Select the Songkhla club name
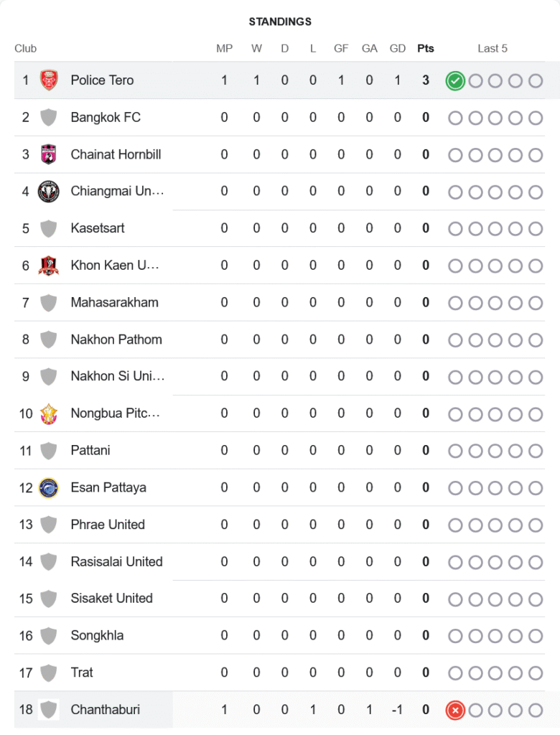560x735 pixels. point(97,636)
